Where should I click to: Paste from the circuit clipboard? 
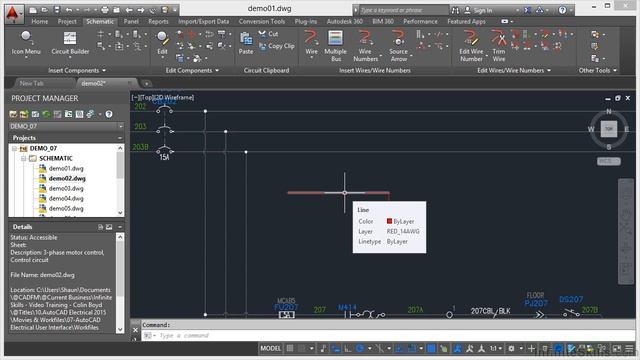(246, 44)
